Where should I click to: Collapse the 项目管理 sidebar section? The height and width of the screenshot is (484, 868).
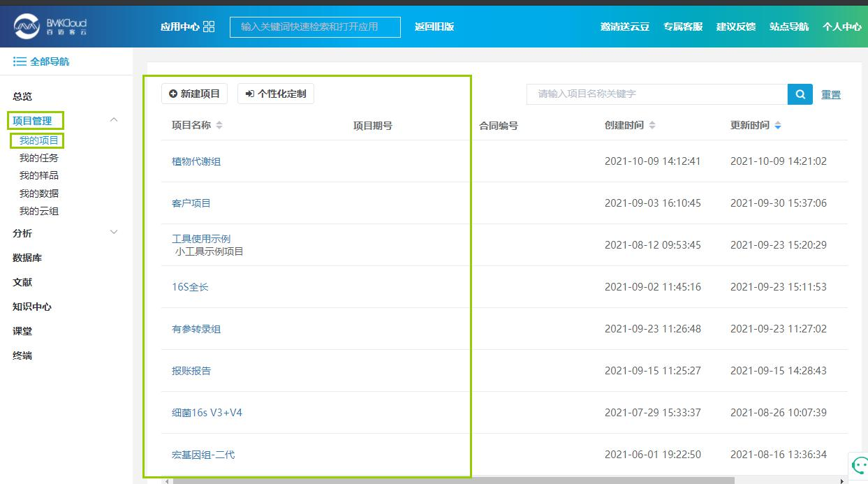tap(115, 120)
